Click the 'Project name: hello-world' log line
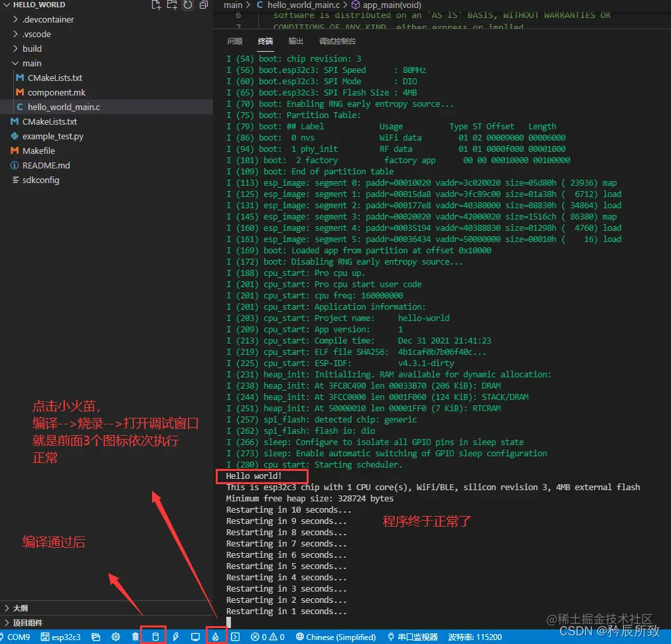671x644 pixels. (338, 318)
